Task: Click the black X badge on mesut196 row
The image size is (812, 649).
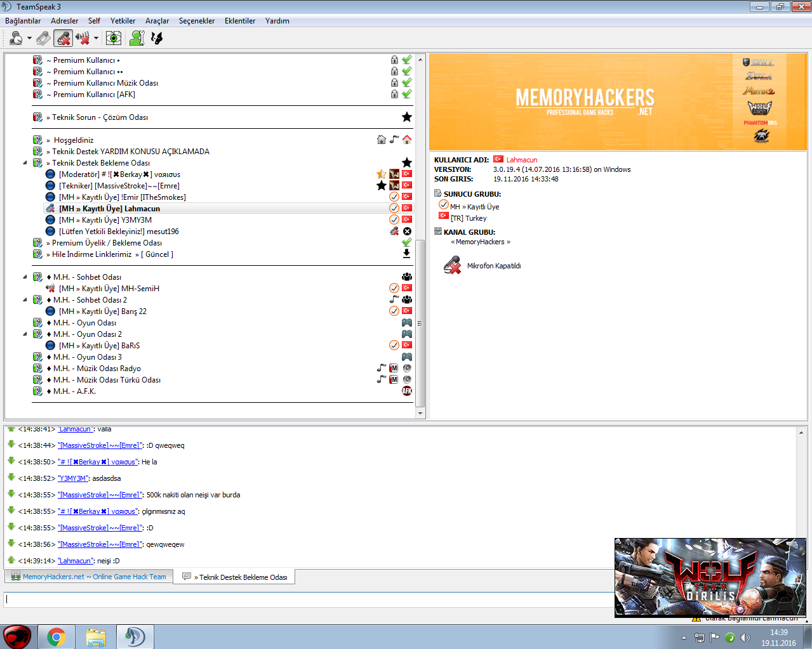Action: pos(407,231)
